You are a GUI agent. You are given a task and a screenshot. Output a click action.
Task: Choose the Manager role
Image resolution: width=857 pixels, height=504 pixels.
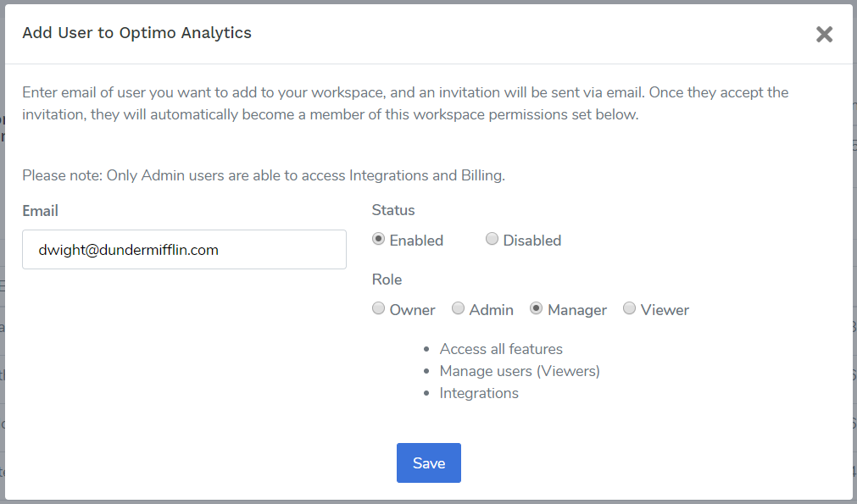[537, 308]
